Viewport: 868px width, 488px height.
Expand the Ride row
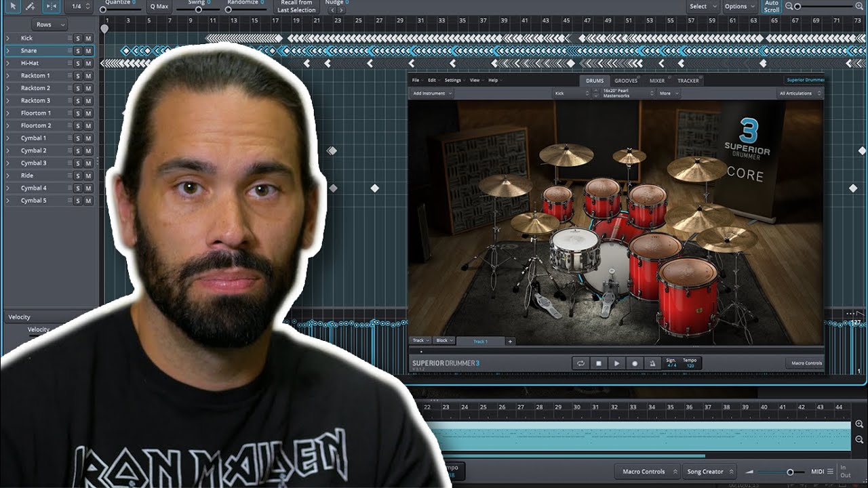[8, 176]
